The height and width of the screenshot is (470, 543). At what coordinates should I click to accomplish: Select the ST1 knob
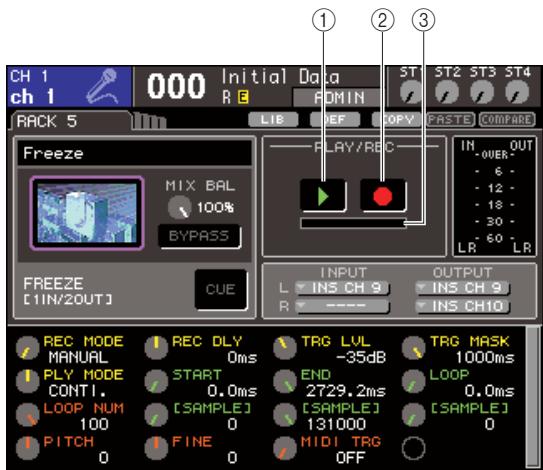point(411,92)
